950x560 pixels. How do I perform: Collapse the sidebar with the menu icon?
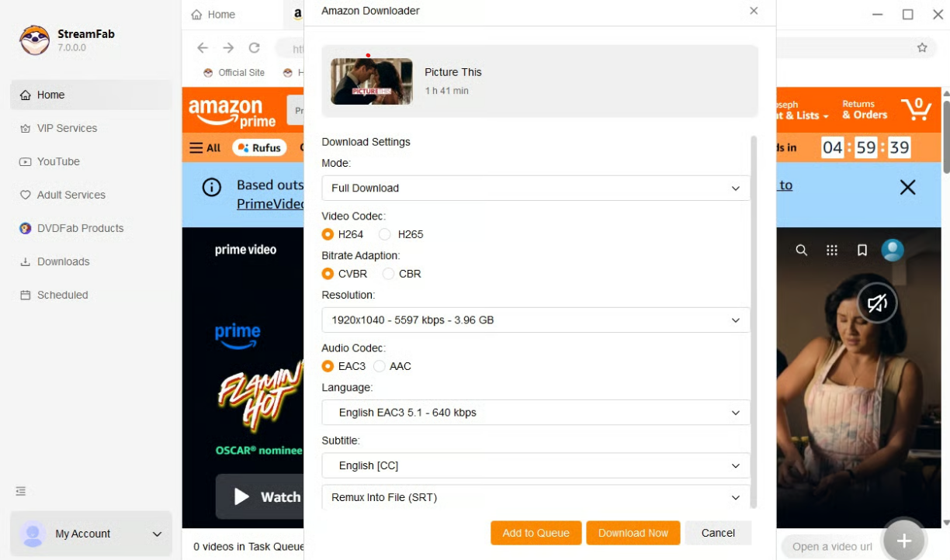21,491
